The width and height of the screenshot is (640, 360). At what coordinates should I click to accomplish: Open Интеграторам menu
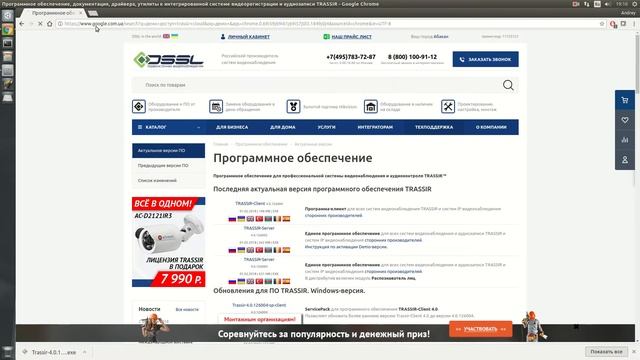point(375,127)
